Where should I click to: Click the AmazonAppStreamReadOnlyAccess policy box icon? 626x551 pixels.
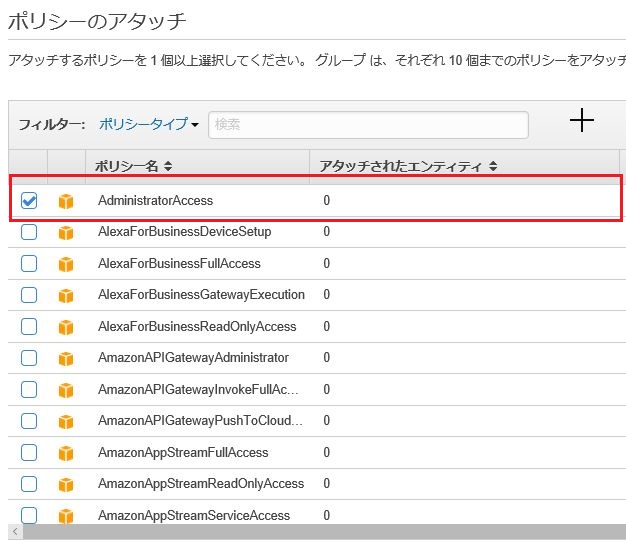pyautogui.click(x=66, y=485)
